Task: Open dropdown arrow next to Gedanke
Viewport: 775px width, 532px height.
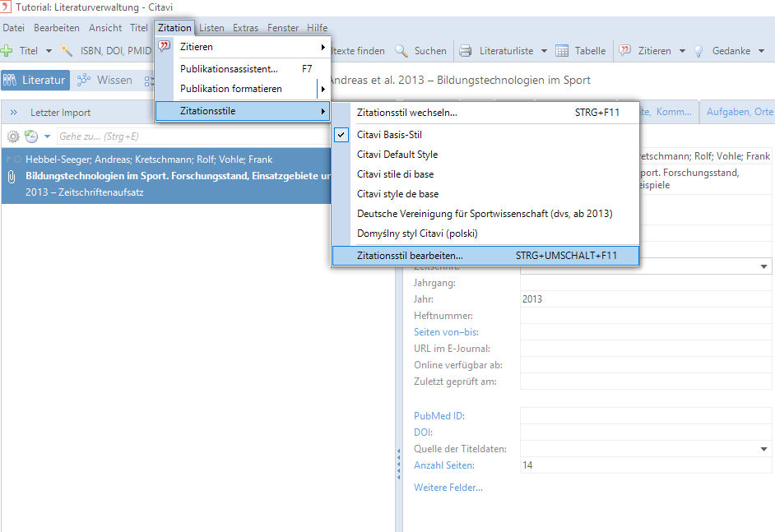Action: coord(761,51)
